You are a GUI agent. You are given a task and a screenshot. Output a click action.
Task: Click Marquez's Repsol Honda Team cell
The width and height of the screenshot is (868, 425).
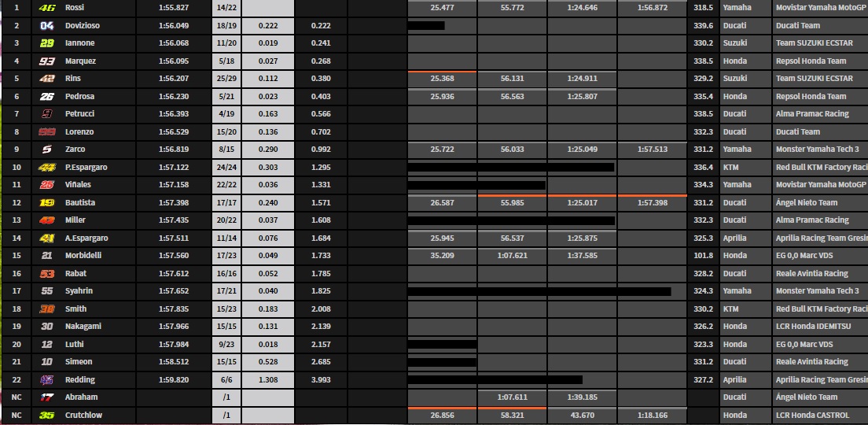pyautogui.click(x=820, y=61)
